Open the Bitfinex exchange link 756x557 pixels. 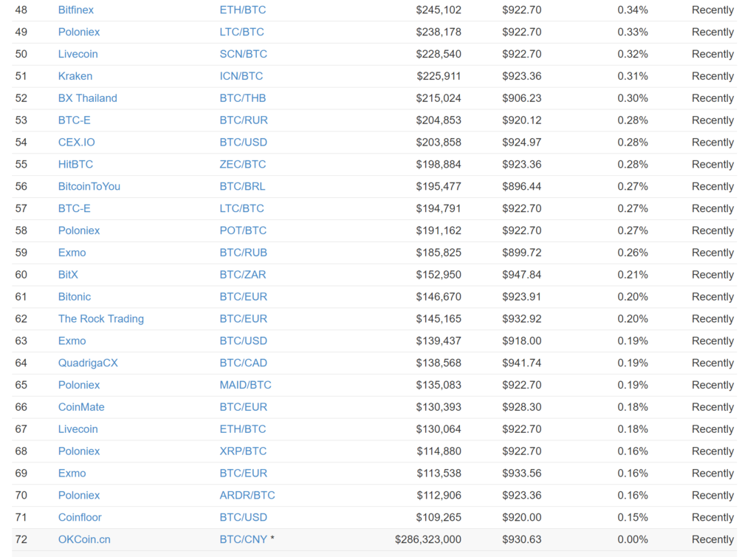tap(75, 10)
